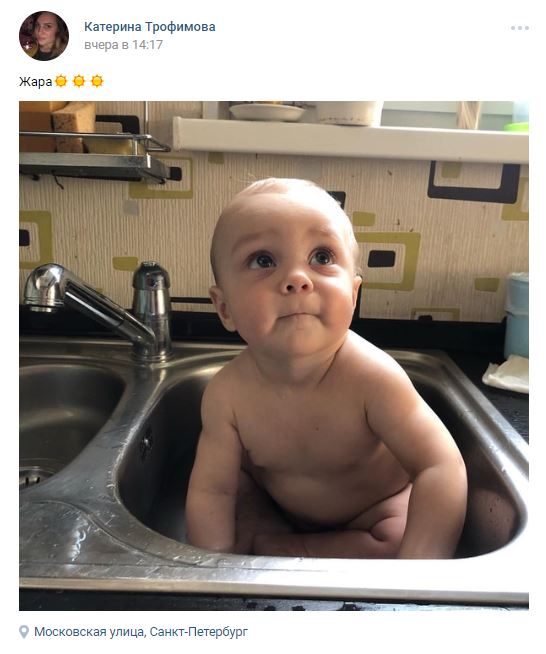Click the left sink basin drain
The width and height of the screenshot is (546, 654).
point(37,476)
